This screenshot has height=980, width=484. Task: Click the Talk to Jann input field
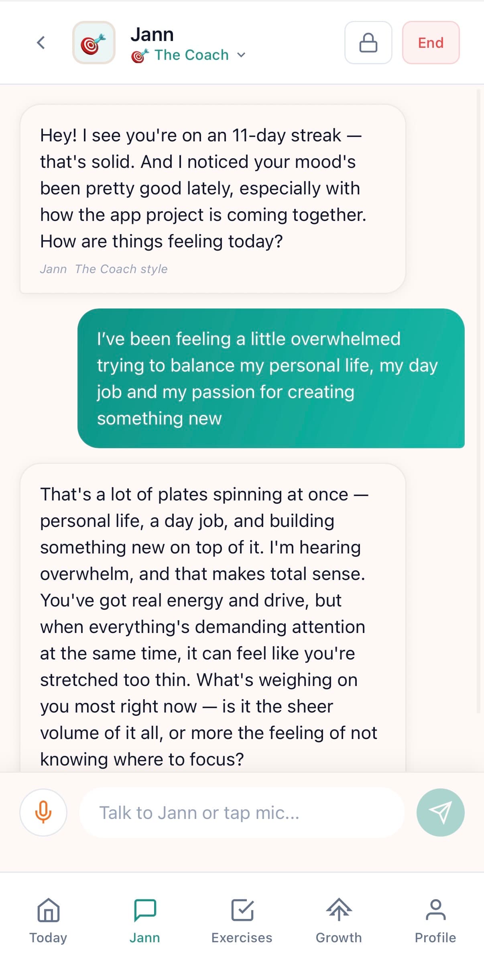[x=241, y=812]
